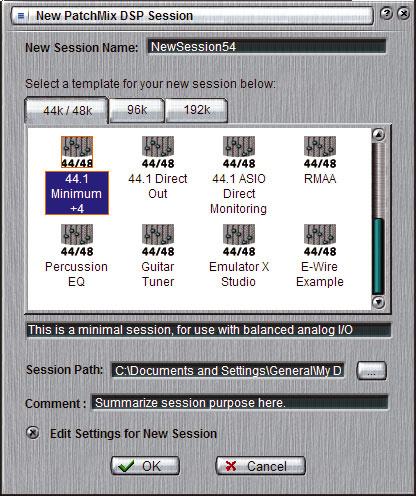Click into the Comment field

[x=240, y=403]
